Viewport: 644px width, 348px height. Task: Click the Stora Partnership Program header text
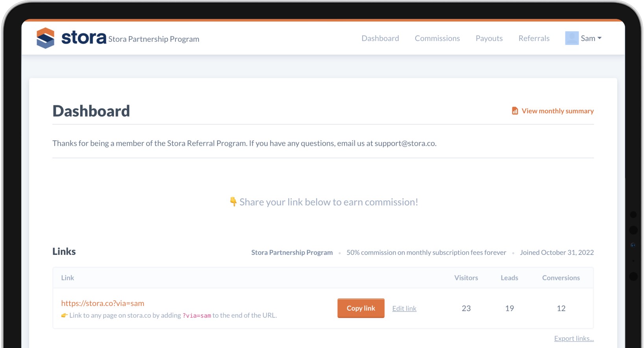click(x=154, y=39)
